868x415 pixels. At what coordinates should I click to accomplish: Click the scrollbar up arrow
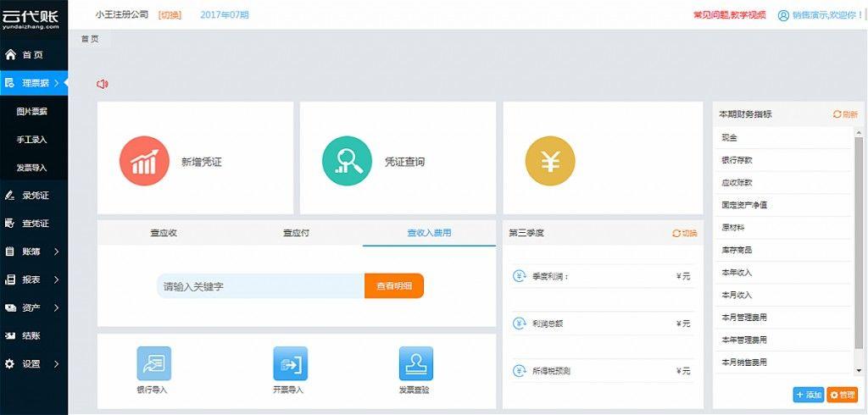(x=859, y=133)
